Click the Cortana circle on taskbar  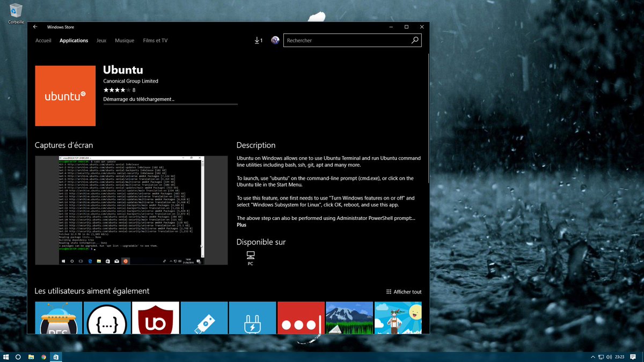click(x=18, y=357)
